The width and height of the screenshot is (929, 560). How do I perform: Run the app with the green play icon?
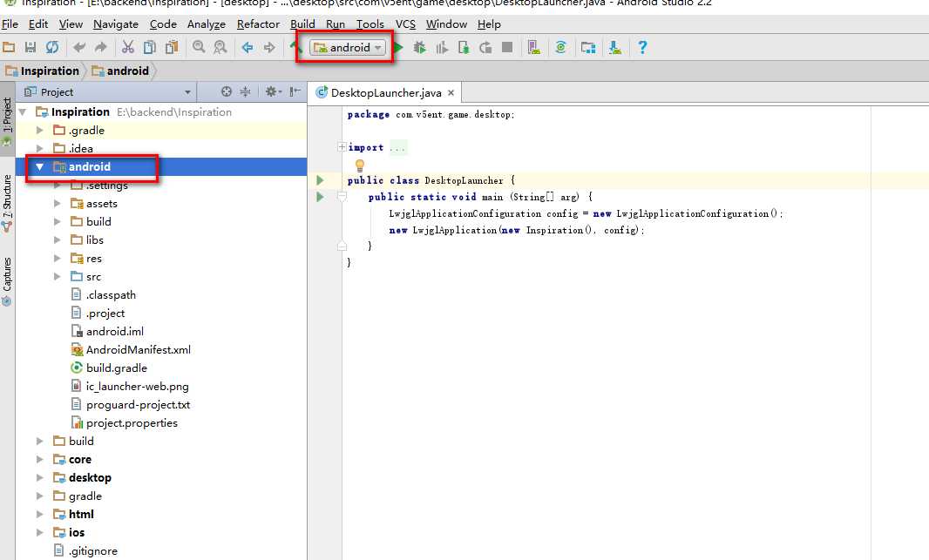coord(398,48)
